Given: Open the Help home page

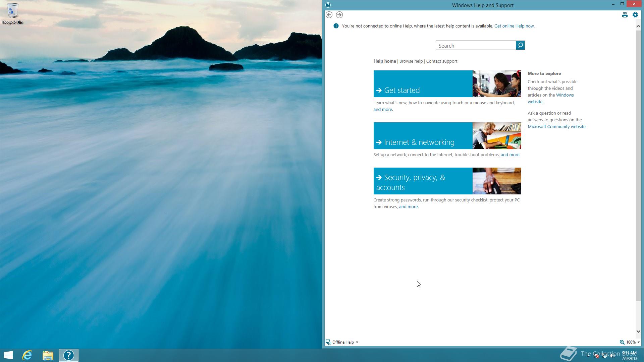Looking at the screenshot, I should pos(384,61).
